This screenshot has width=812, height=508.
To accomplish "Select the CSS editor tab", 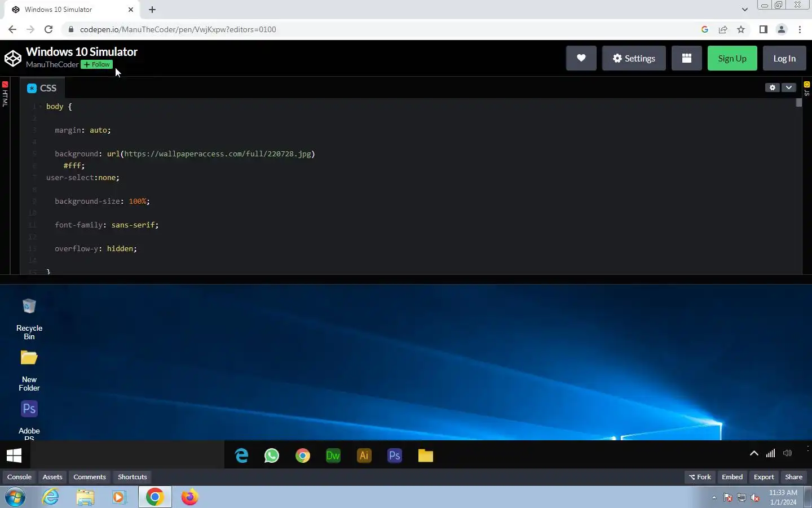I will [42, 88].
